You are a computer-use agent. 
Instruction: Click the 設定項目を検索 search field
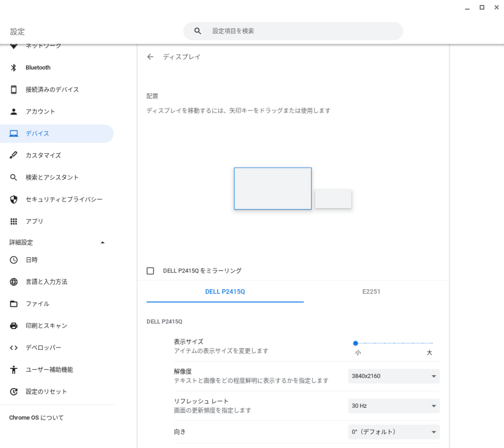click(293, 31)
